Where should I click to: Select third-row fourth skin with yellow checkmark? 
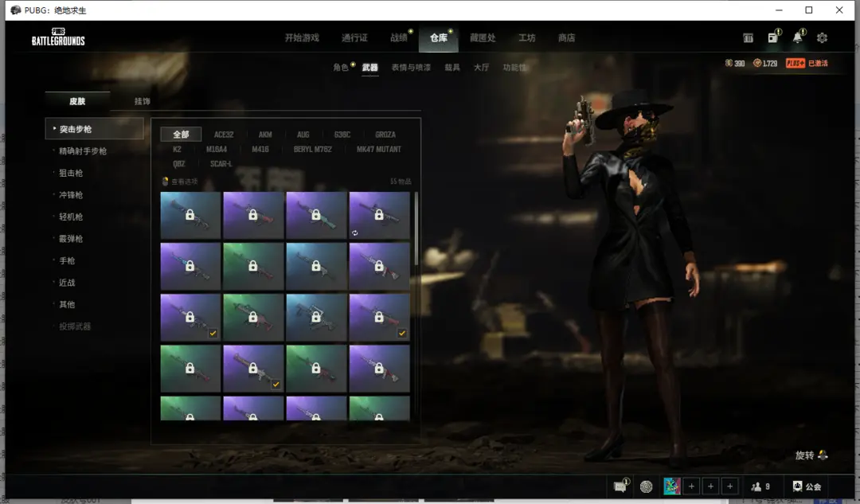(x=380, y=317)
